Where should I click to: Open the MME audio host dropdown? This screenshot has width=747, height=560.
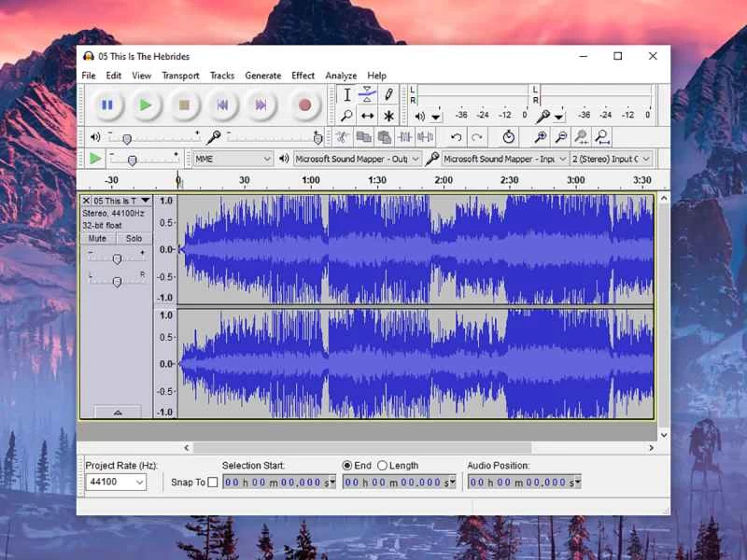point(233,159)
